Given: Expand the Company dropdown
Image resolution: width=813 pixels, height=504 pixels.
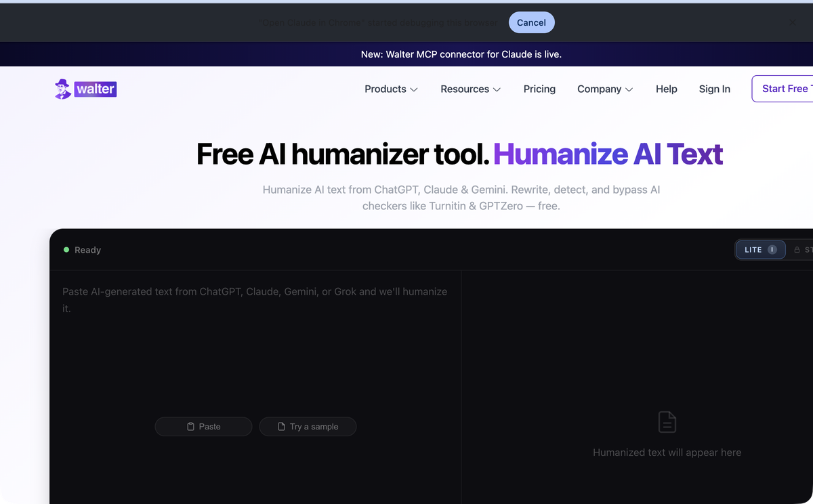Looking at the screenshot, I should 605,89.
